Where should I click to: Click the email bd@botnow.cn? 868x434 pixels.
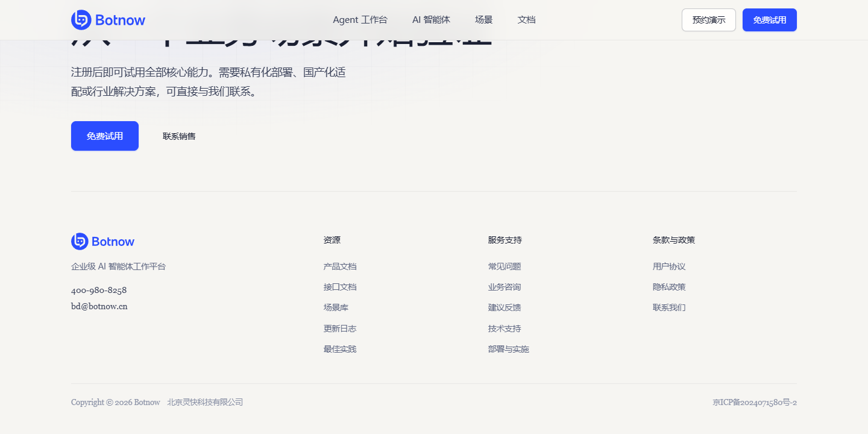pyautogui.click(x=99, y=306)
